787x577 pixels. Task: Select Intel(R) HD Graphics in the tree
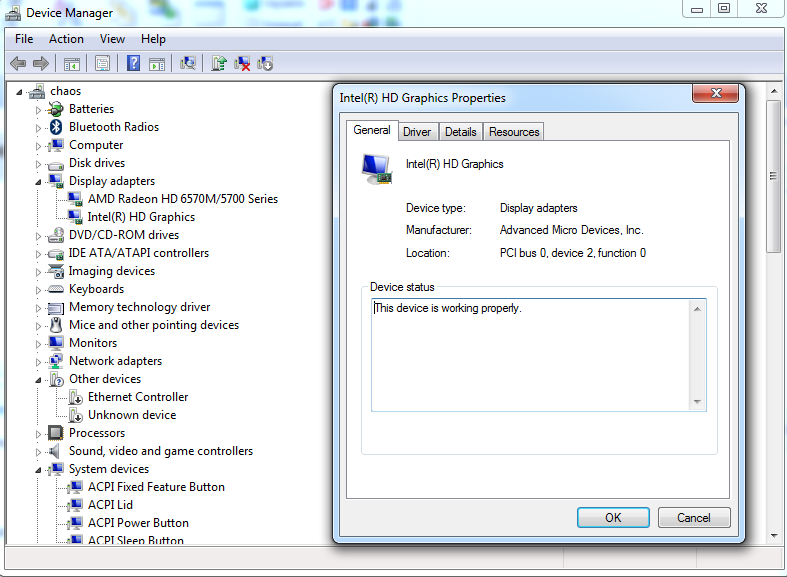click(x=141, y=217)
